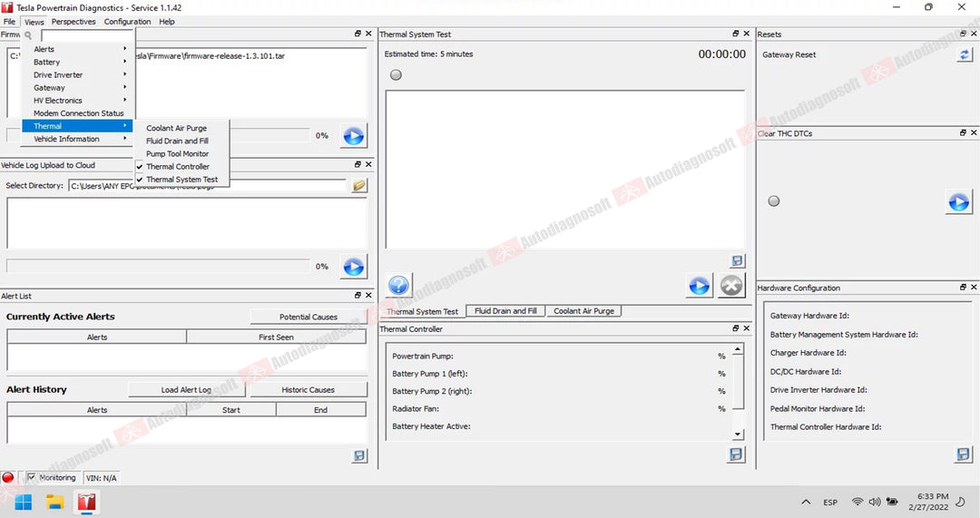Click the Views menu search field
980x518 pixels.
[86, 35]
